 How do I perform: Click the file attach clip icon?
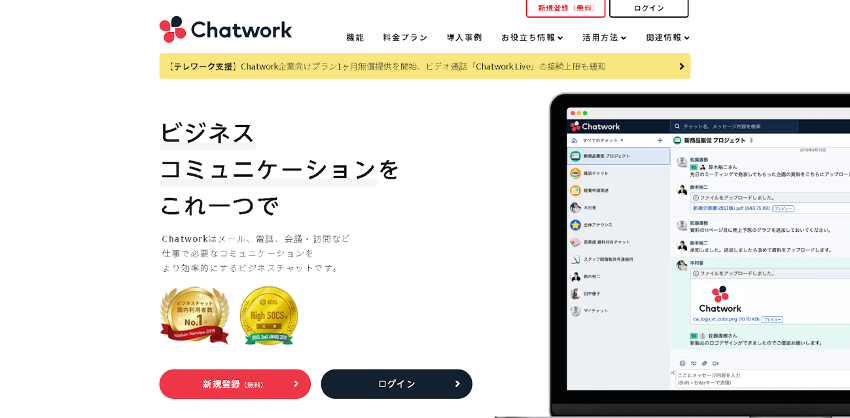pyautogui.click(x=704, y=363)
